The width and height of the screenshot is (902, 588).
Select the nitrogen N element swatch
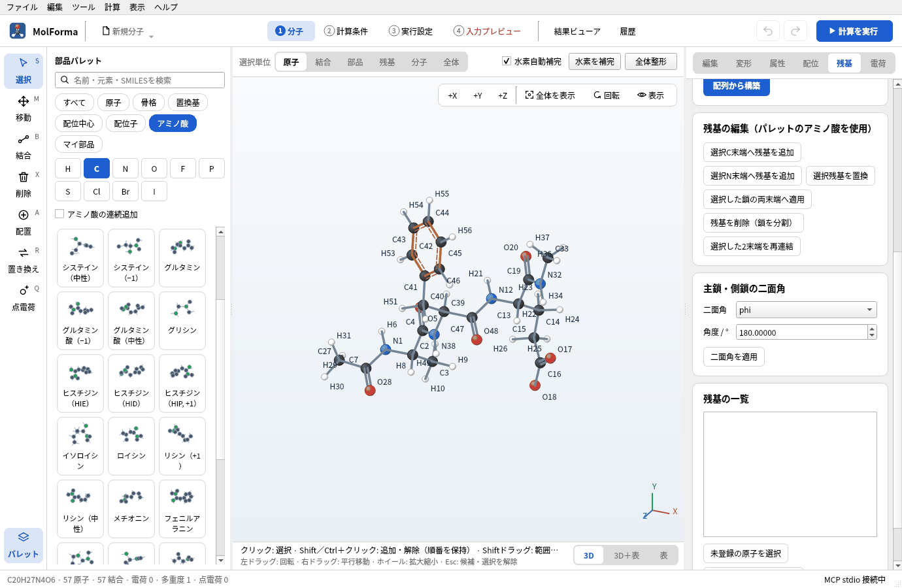tap(125, 169)
